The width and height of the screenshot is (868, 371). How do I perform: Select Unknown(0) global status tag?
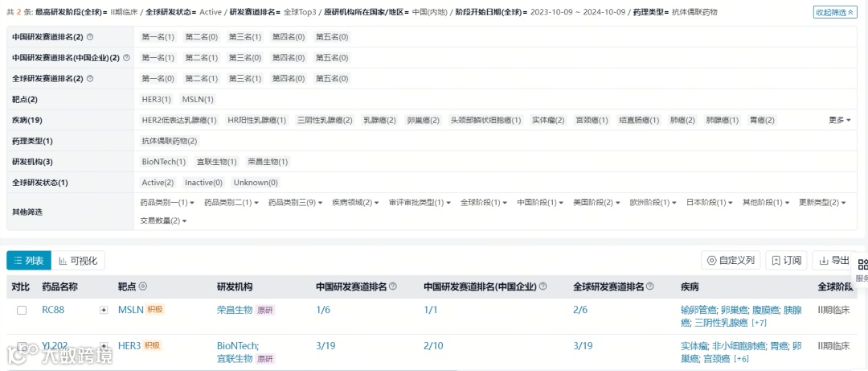pos(256,183)
